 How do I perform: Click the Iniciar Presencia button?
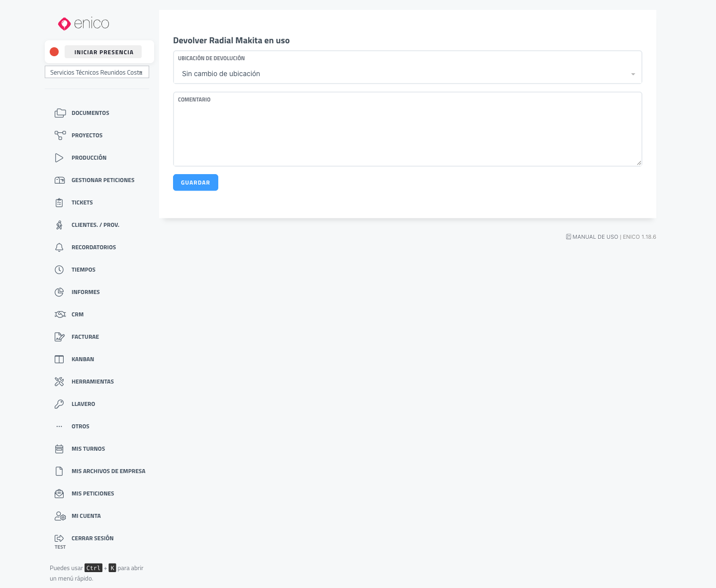tap(103, 52)
